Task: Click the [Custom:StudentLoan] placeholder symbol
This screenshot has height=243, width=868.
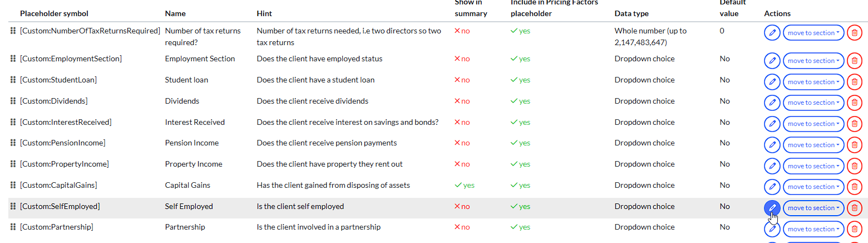Action: 58,80
